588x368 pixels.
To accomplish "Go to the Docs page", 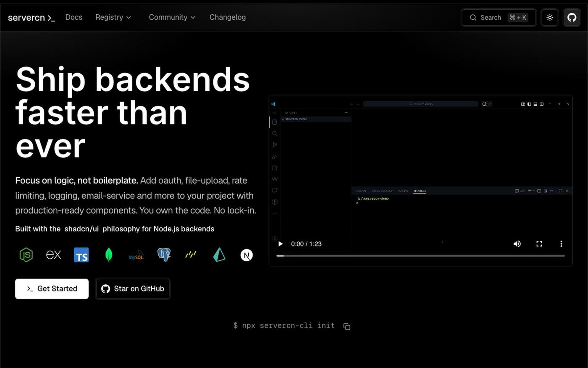I will pos(74,17).
